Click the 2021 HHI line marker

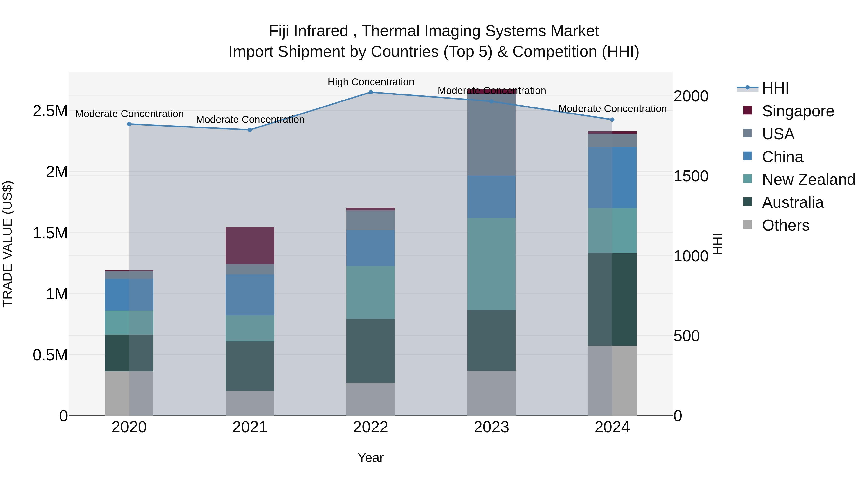(250, 130)
